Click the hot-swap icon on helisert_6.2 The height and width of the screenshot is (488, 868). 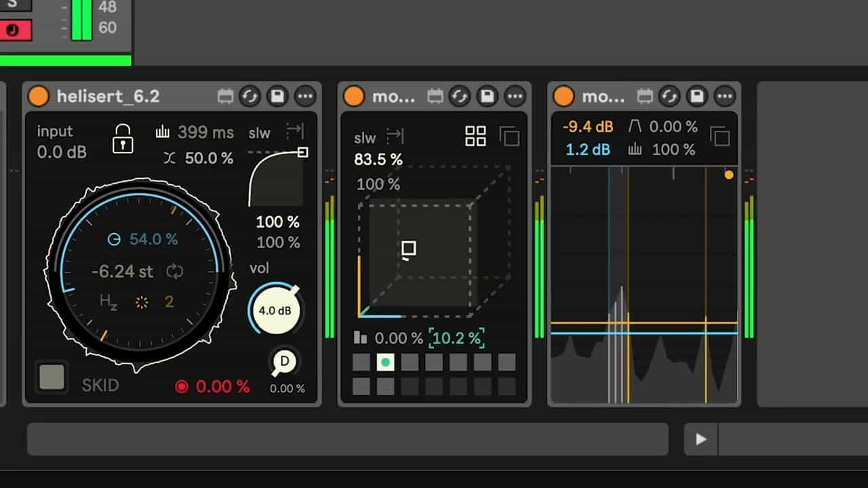click(x=250, y=96)
